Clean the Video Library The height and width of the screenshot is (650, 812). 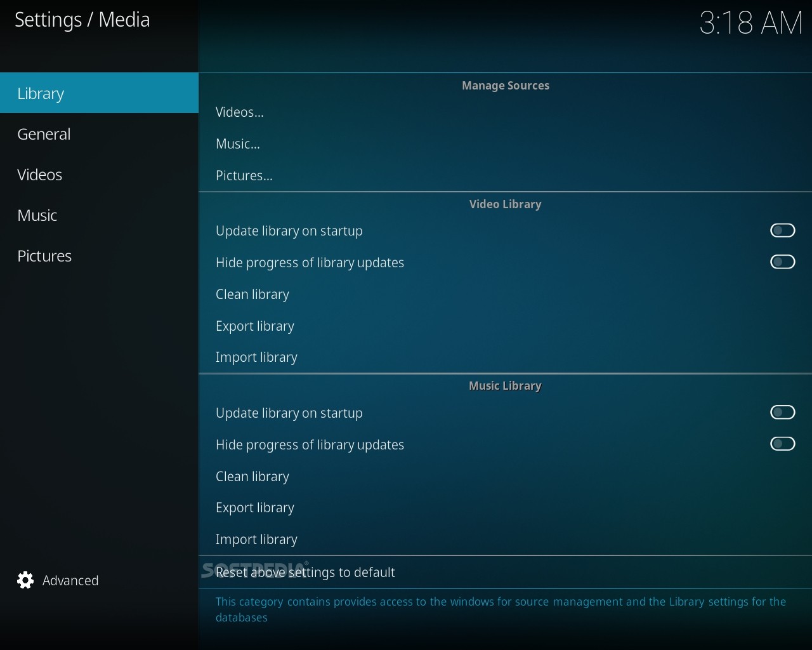tap(505, 295)
